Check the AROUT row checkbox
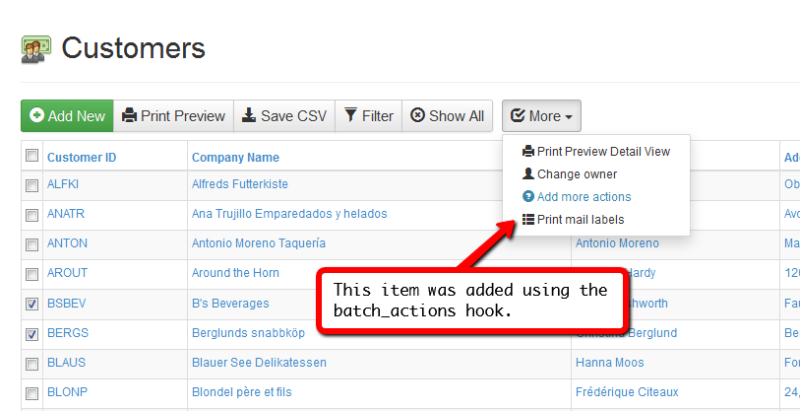Image resolution: width=800 pixels, height=411 pixels. point(32,274)
